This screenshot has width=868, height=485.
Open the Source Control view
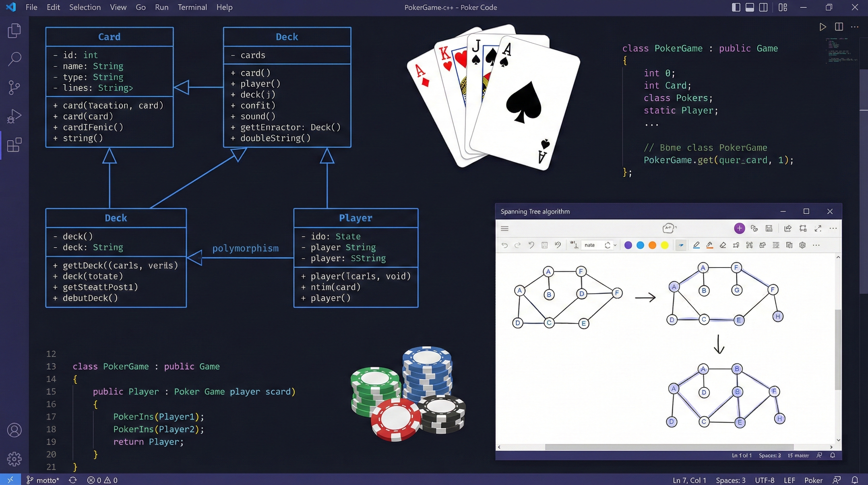click(x=14, y=87)
